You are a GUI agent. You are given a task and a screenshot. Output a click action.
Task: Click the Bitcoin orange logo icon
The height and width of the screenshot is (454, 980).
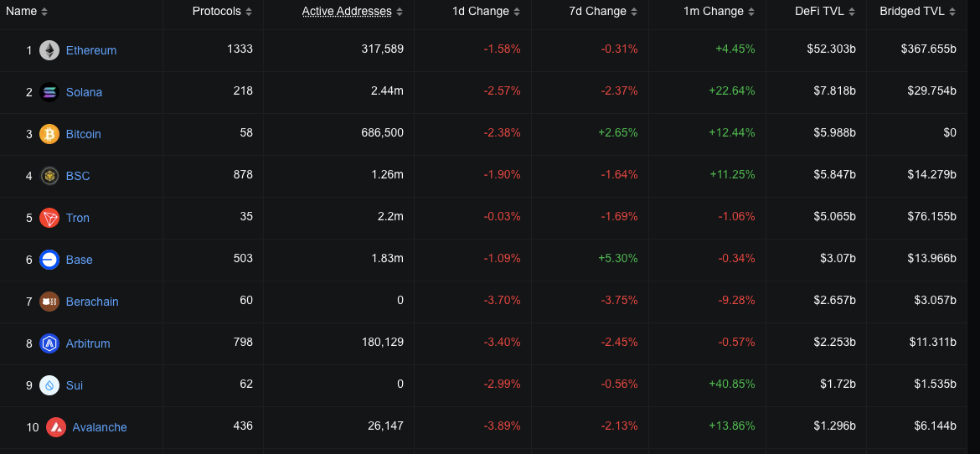tap(49, 134)
